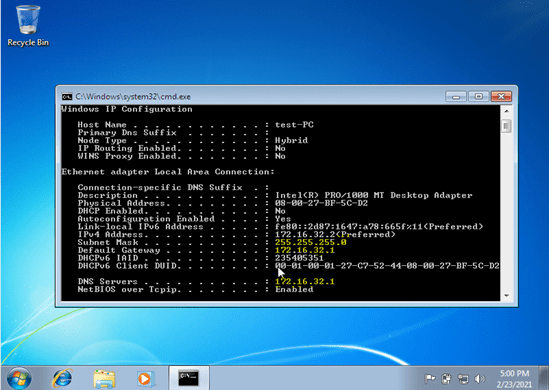This screenshot has width=549, height=390.
Task: Open the Windows Start menu orb
Action: (x=19, y=378)
